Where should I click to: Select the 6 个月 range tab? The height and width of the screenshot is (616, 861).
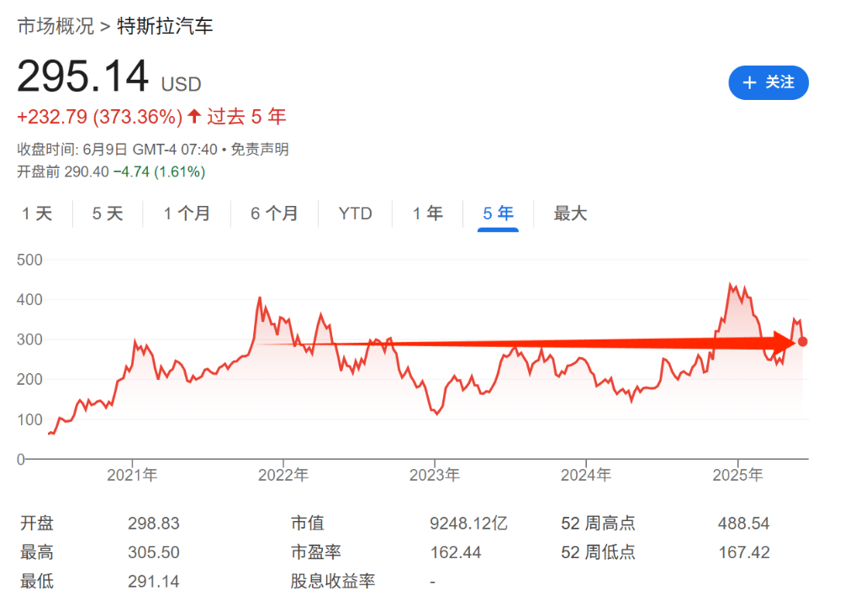(x=275, y=213)
